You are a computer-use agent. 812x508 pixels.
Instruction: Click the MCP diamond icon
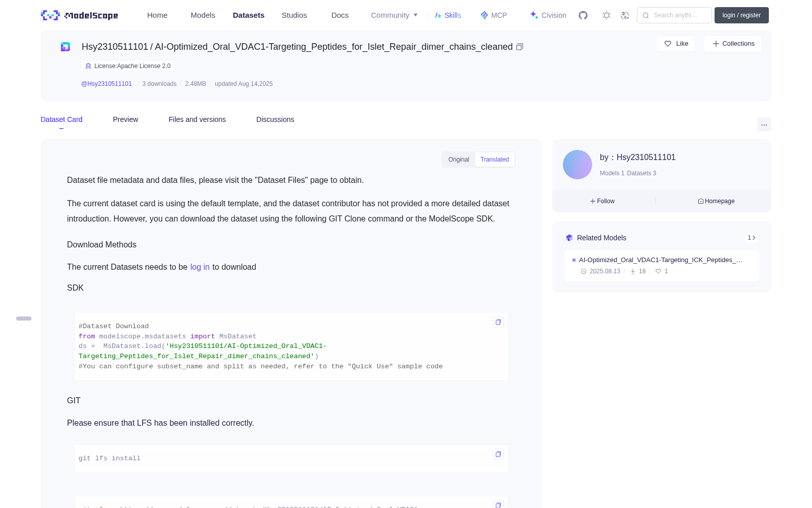click(x=484, y=15)
